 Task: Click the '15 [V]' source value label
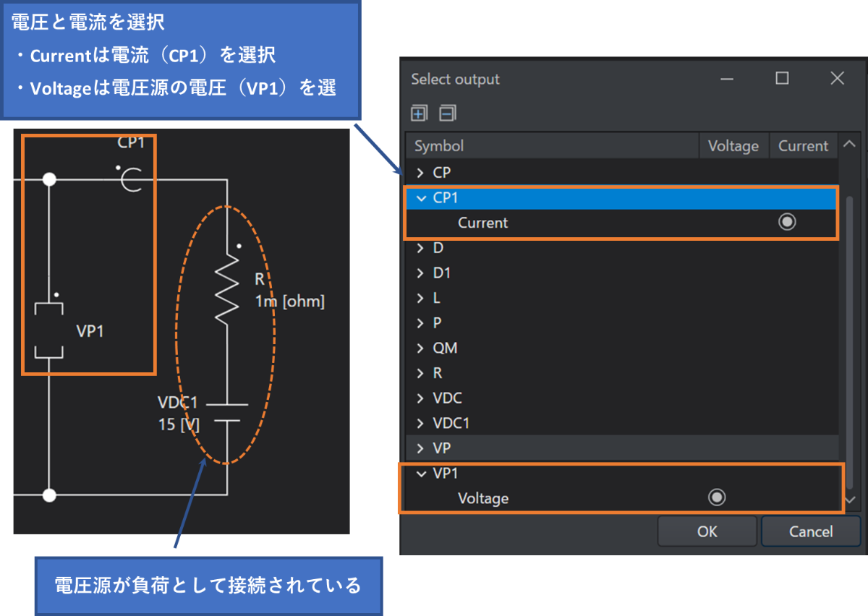[179, 424]
